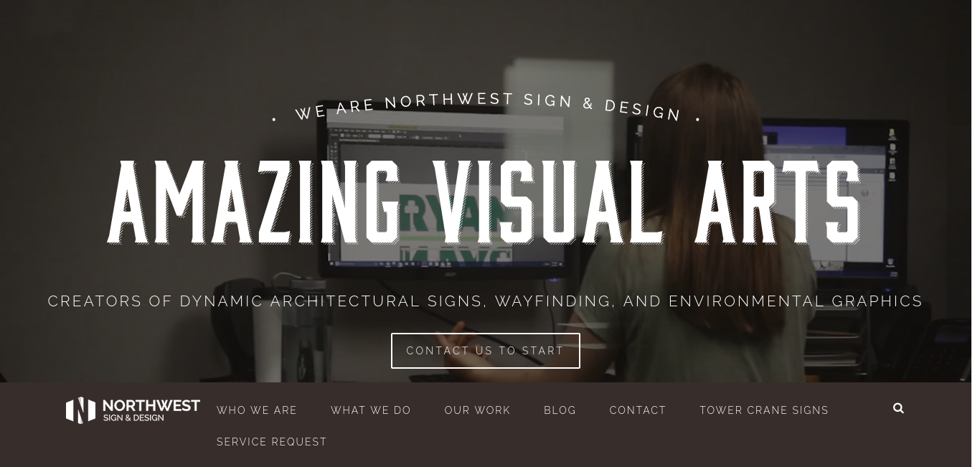The height and width of the screenshot is (467, 980).
Task: Open the search magnifier icon
Action: pyautogui.click(x=898, y=408)
